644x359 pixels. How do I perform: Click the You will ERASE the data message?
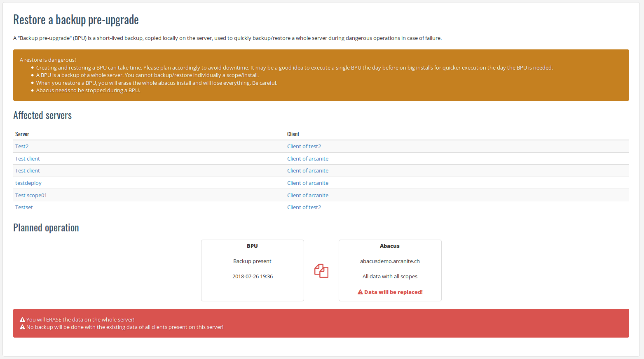[80, 319]
